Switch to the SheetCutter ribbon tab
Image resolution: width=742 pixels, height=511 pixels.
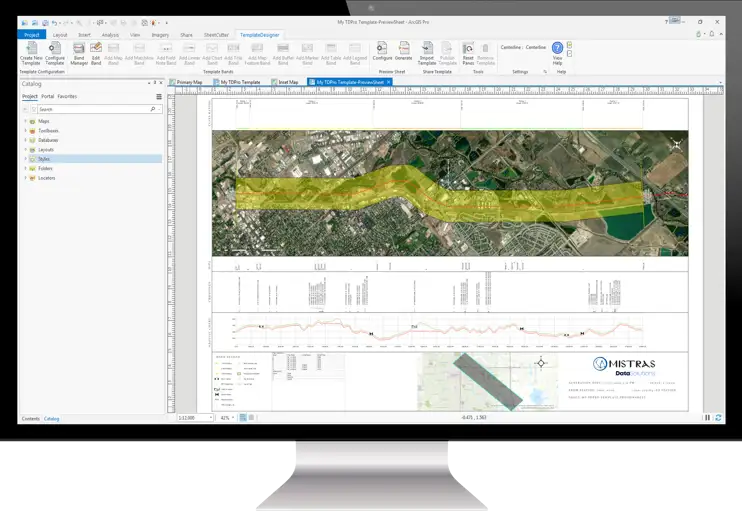(216, 35)
